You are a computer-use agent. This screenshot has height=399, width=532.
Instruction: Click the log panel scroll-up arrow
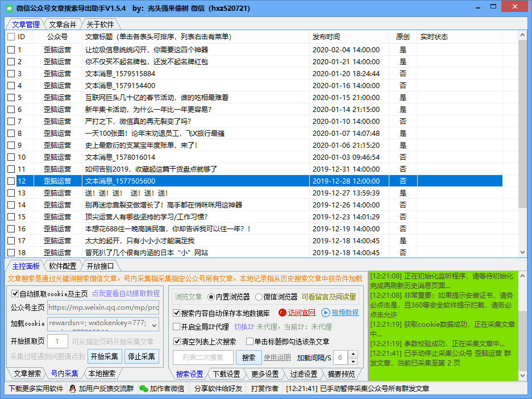522,276
